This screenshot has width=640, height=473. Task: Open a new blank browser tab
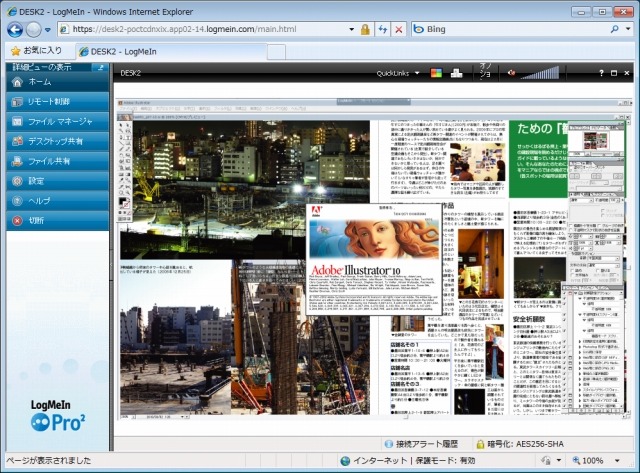coord(276,52)
